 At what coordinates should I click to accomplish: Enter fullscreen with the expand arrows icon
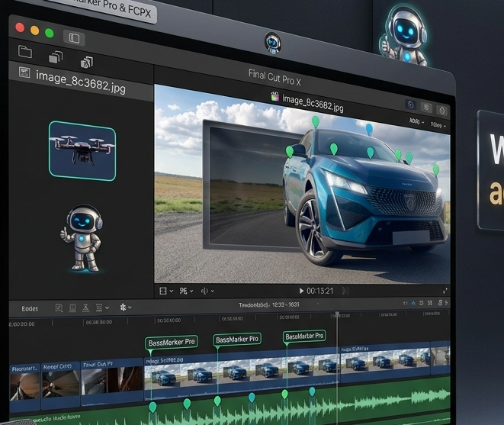point(445,291)
